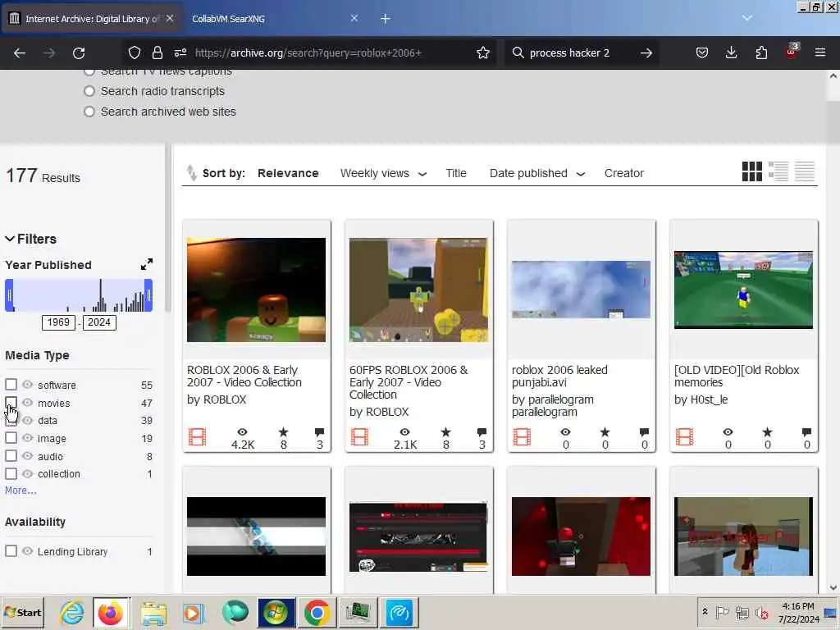This screenshot has height=630, width=840.
Task: Check the software media type filter
Action: (x=11, y=385)
